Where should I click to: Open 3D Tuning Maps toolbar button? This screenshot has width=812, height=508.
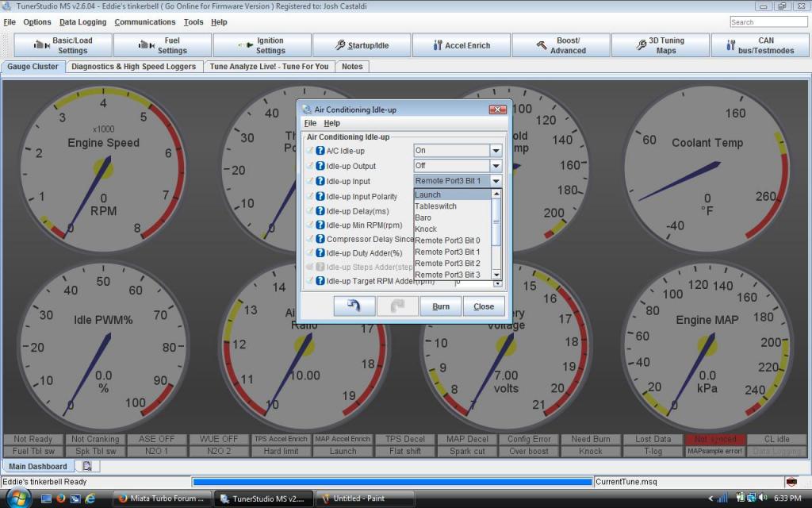point(661,45)
